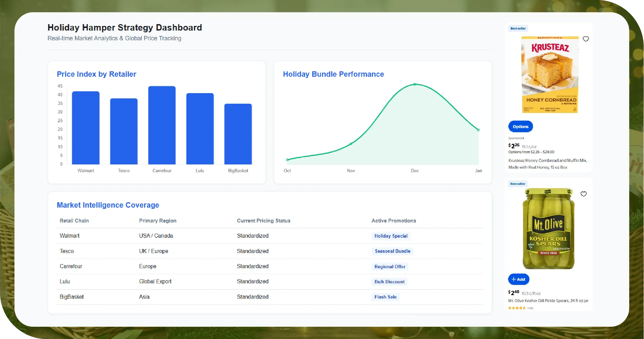Image resolution: width=644 pixels, height=339 pixels.
Task: Click the Options button under Krusteaz product
Action: coord(520,127)
